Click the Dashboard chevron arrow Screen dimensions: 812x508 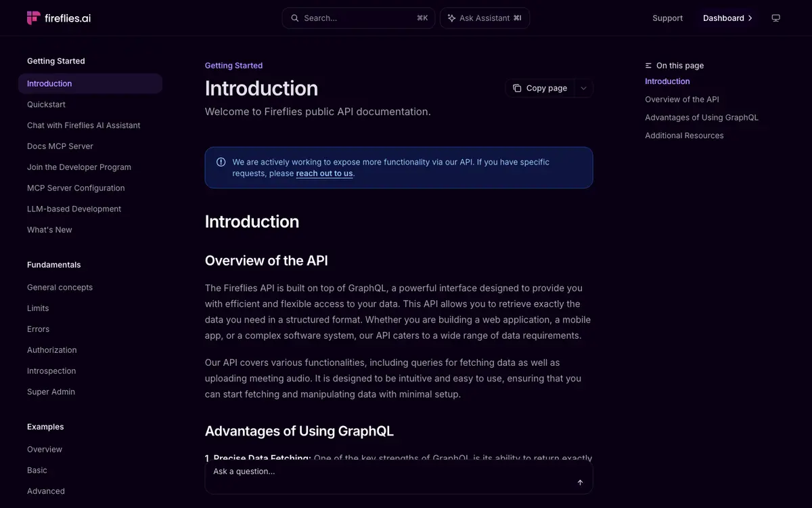click(750, 18)
